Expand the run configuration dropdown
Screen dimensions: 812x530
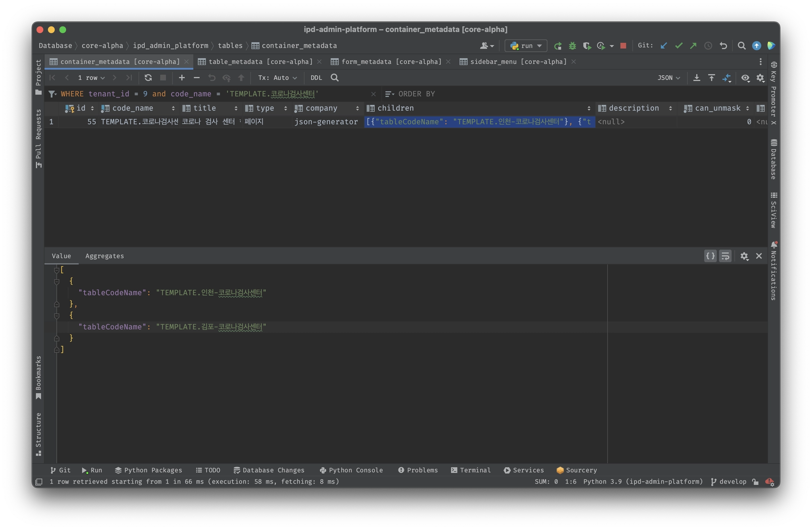[526, 46]
